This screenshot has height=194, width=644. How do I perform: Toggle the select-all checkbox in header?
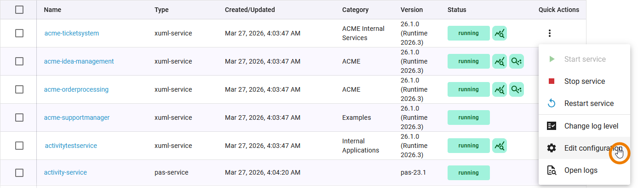pyautogui.click(x=19, y=10)
